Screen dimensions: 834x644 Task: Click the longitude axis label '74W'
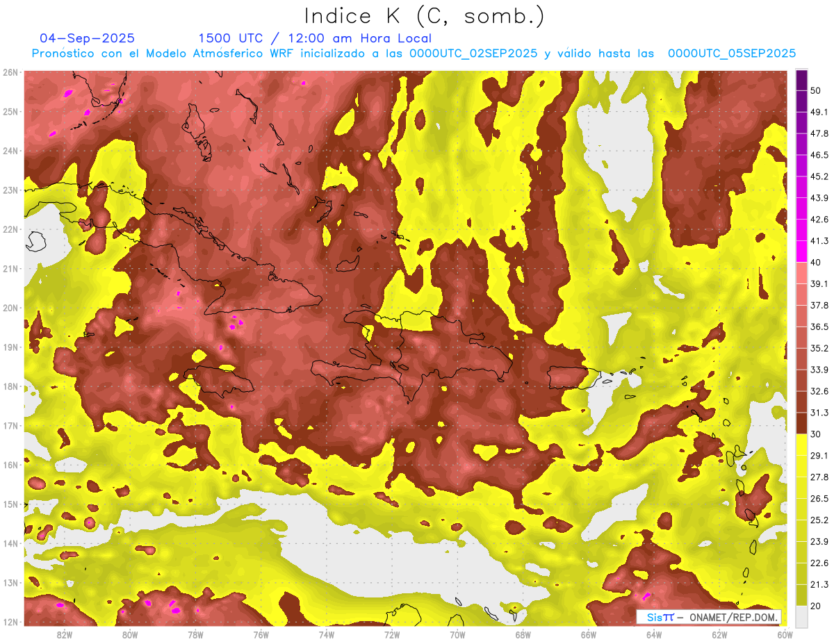pyautogui.click(x=326, y=634)
